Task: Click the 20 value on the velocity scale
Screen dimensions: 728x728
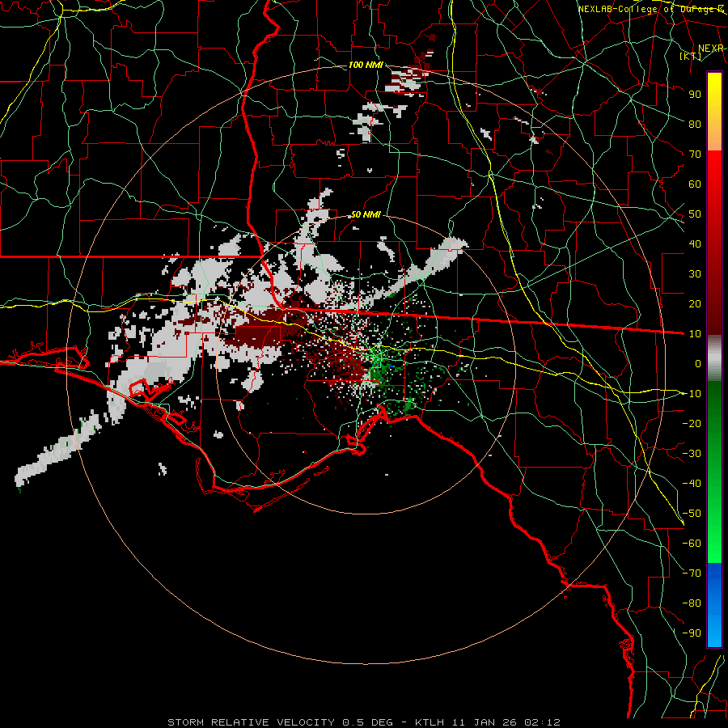Action: 695,303
